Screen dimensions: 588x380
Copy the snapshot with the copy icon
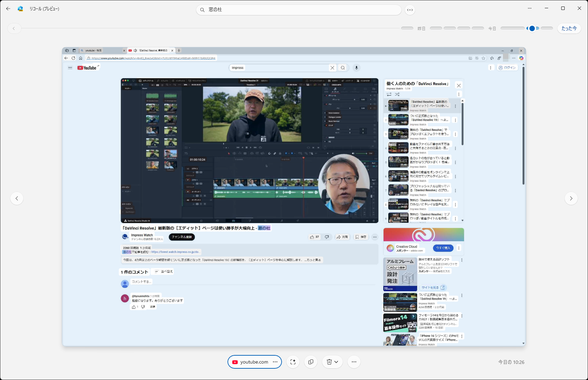click(311, 361)
